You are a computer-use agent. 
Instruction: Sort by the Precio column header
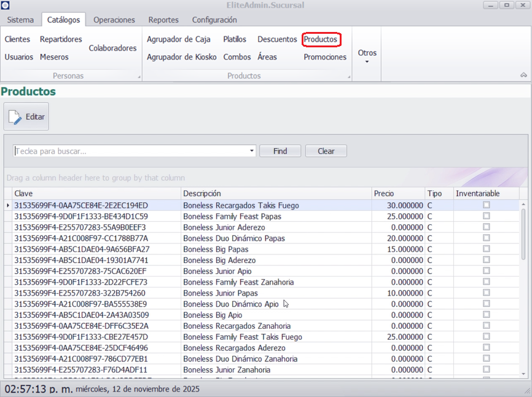coord(397,194)
